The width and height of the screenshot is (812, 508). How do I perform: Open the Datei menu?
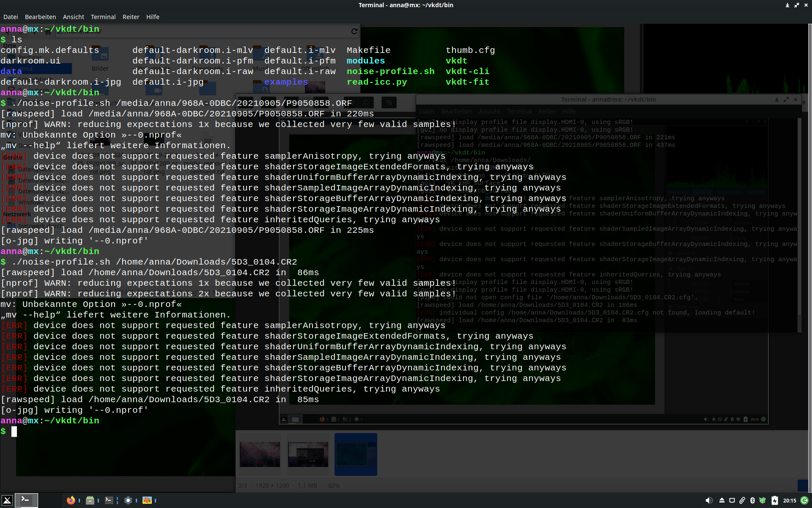(11, 17)
